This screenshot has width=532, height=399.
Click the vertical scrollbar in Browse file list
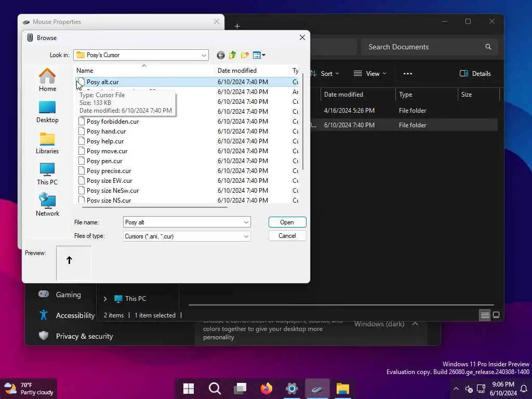[x=302, y=122]
